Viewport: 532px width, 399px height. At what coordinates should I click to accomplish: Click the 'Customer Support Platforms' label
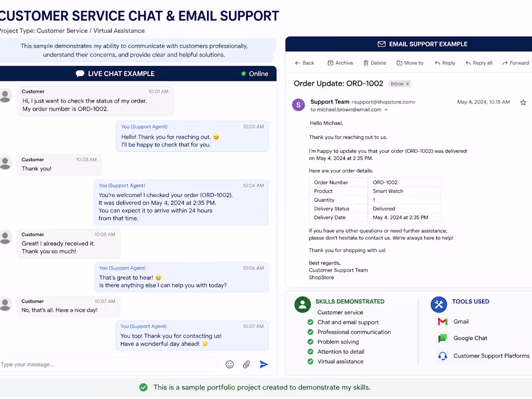point(491,356)
